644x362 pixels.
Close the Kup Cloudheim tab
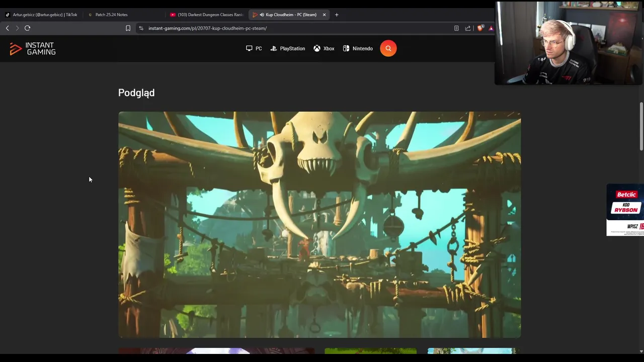[324, 15]
